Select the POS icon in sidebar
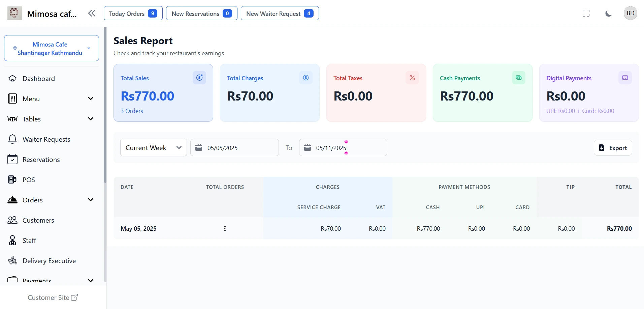The height and width of the screenshot is (309, 644). [x=12, y=179]
